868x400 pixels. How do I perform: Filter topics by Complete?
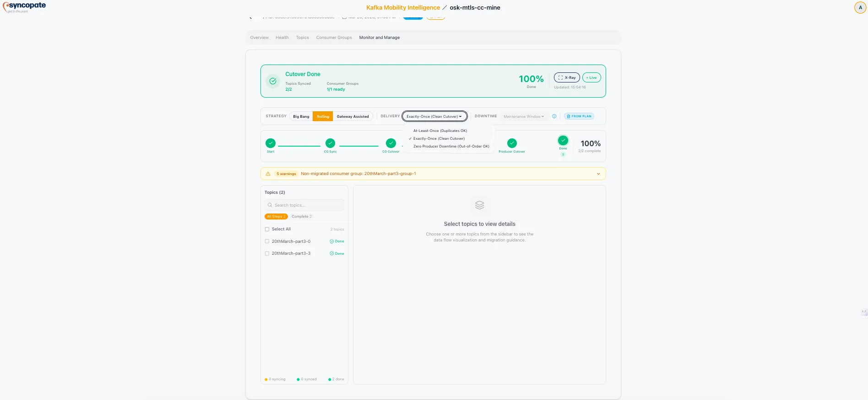[302, 216]
